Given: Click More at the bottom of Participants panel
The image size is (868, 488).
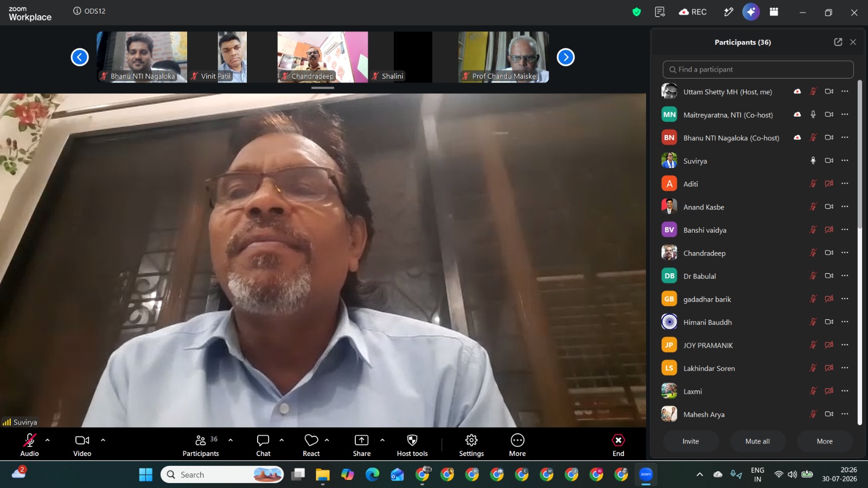Looking at the screenshot, I should (825, 441).
